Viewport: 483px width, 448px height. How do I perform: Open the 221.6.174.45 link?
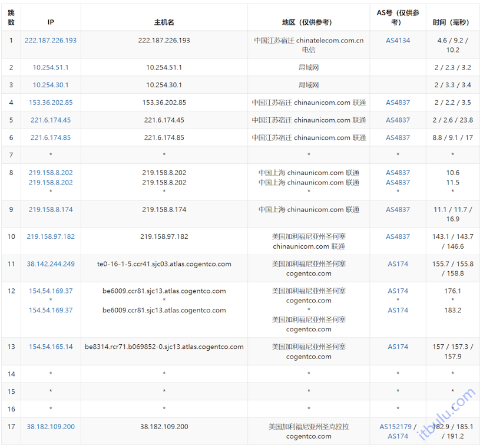point(51,120)
